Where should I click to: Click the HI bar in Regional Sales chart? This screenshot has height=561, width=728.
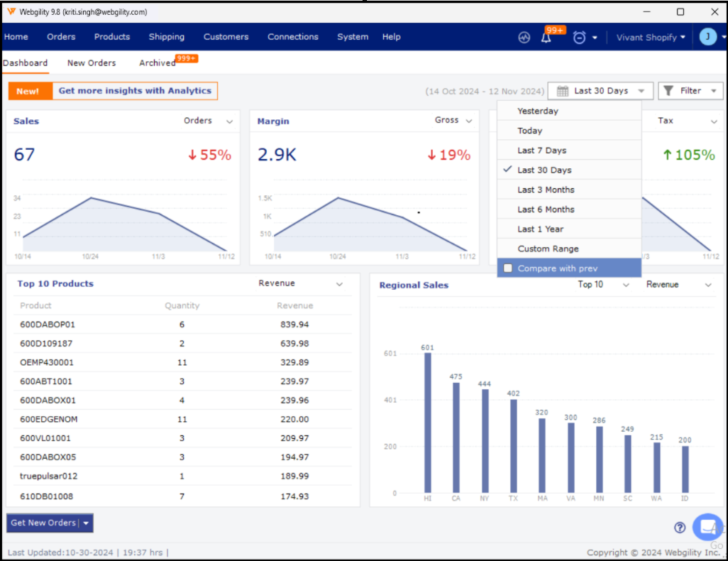427,422
